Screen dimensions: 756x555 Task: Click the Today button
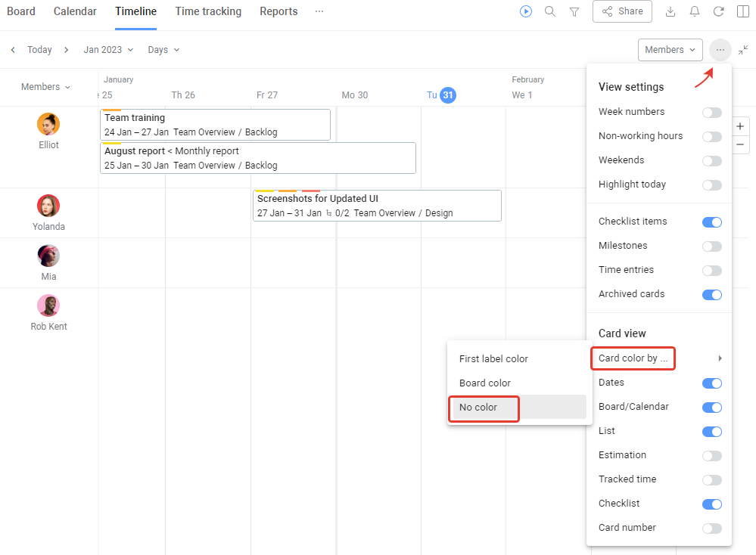coord(39,50)
